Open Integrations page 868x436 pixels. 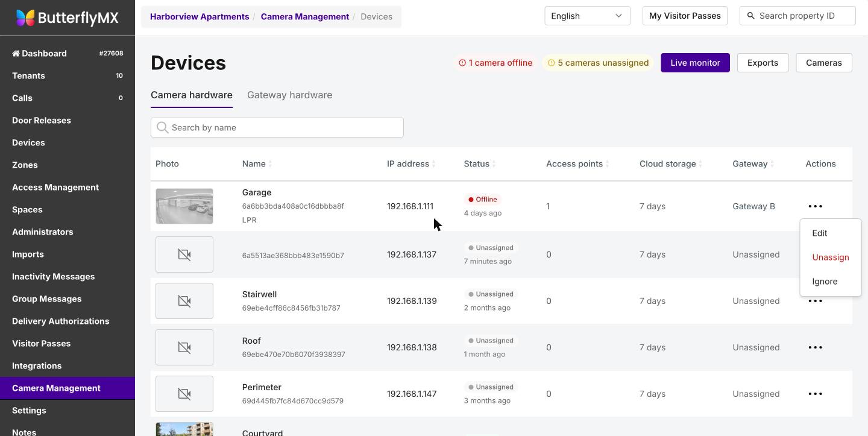click(x=68, y=365)
